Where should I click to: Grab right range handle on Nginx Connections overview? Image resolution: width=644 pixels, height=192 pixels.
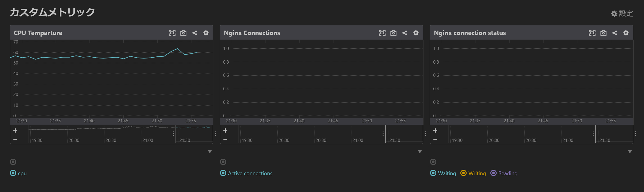coord(425,134)
